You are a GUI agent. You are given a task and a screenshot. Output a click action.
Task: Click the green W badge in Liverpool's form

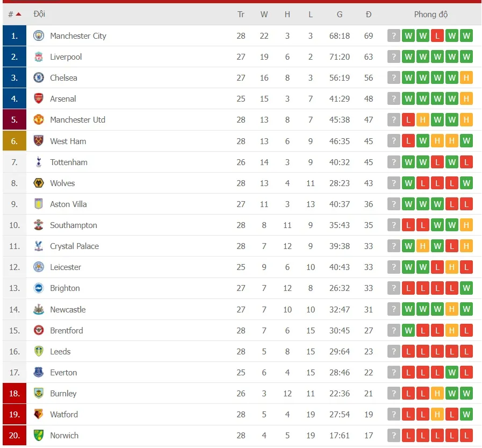tap(408, 56)
